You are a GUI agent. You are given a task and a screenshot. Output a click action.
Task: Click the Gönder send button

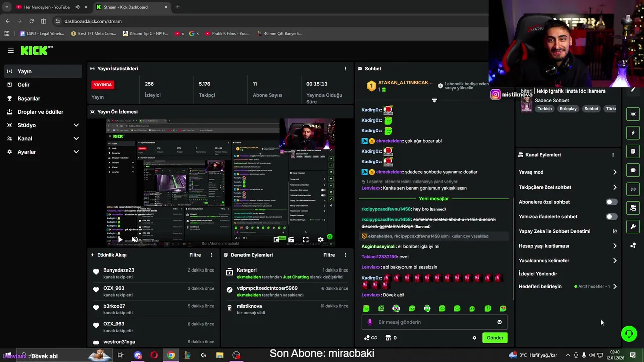(x=495, y=338)
